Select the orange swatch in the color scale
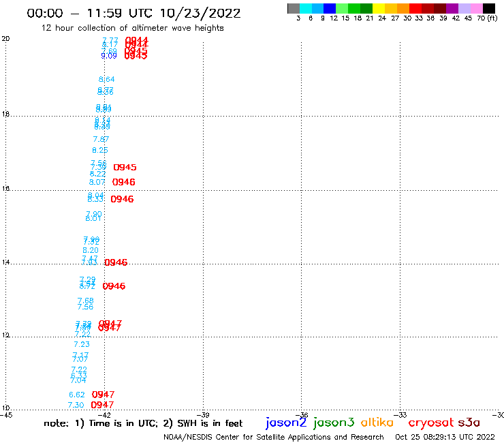This screenshot has height=443, width=504. (x=403, y=8)
